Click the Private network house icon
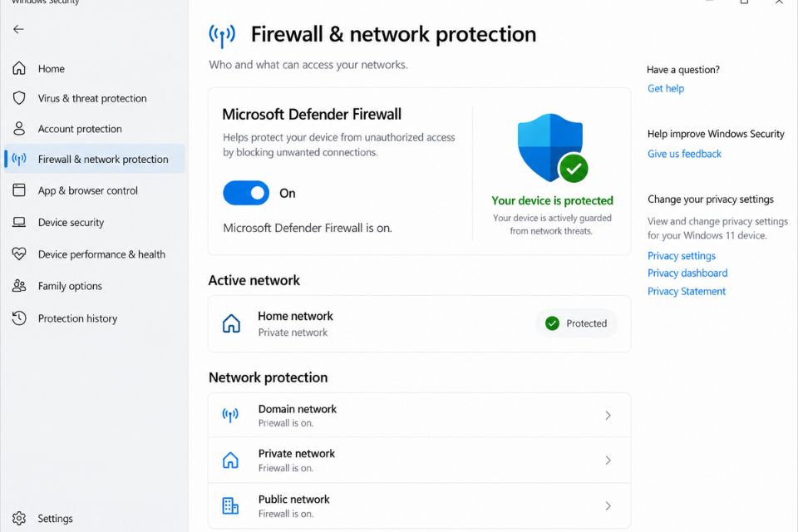This screenshot has width=798, height=532. coord(230,460)
